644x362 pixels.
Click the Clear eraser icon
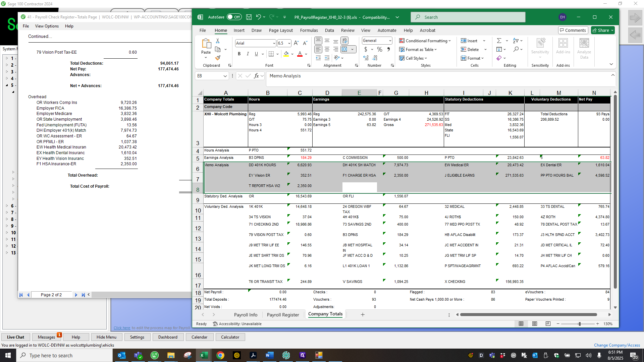coord(499,58)
